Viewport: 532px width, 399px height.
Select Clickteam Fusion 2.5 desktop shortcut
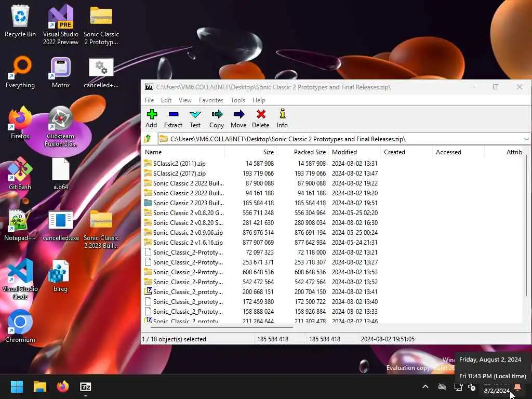coord(61,127)
